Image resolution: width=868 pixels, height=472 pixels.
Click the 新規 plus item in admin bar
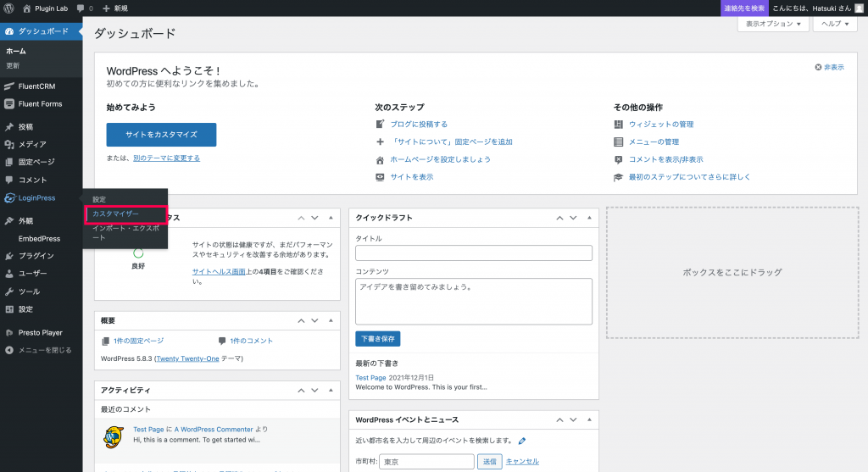[x=115, y=8]
